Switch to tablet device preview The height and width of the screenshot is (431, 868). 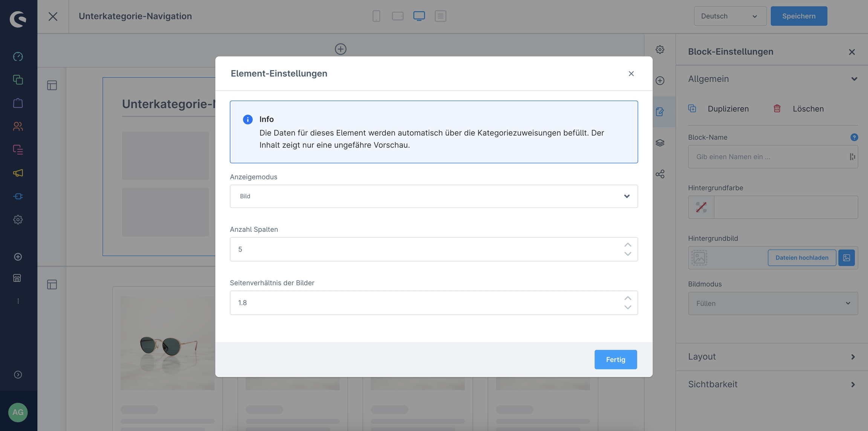click(x=397, y=16)
